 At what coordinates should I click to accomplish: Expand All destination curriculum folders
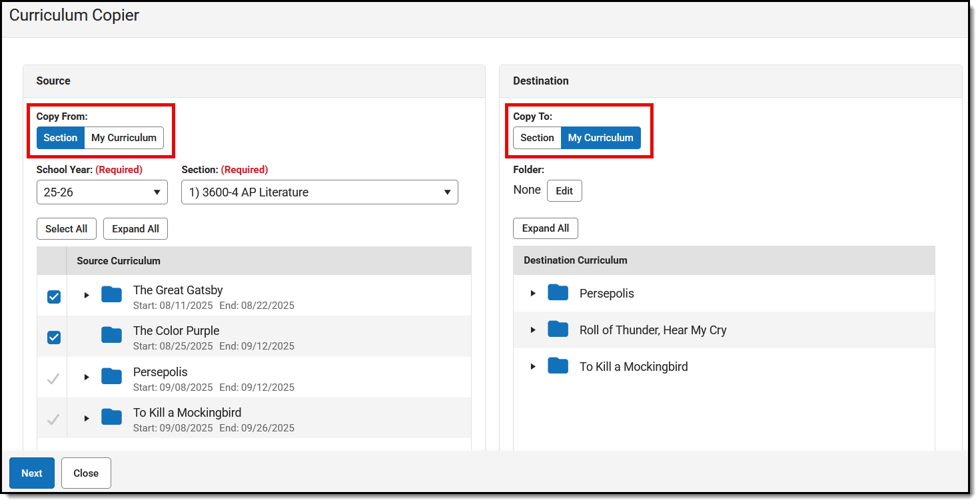pos(545,228)
